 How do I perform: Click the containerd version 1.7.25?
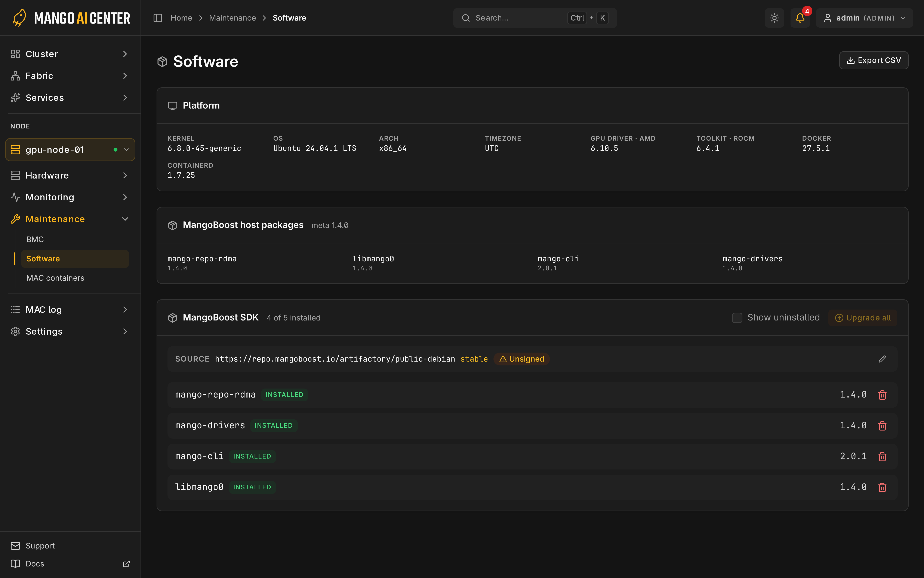point(181,176)
